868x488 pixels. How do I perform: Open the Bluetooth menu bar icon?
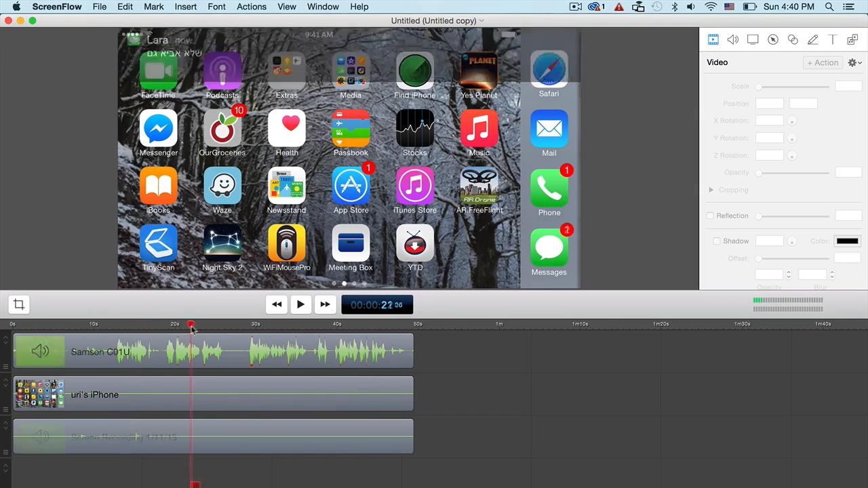tap(675, 7)
